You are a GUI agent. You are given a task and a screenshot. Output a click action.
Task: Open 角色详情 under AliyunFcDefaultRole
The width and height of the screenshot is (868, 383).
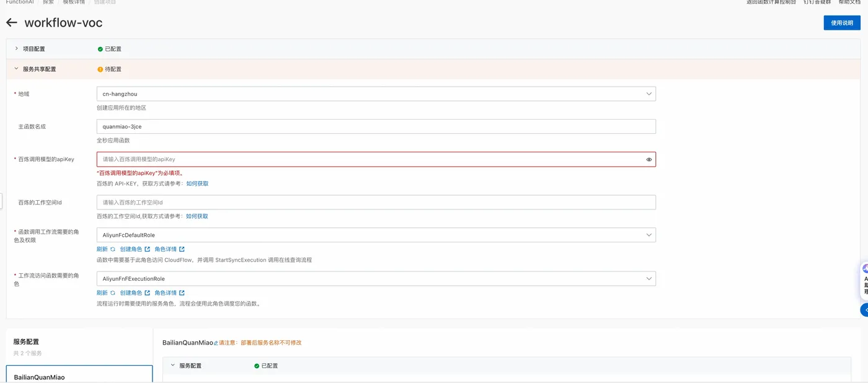click(169, 249)
